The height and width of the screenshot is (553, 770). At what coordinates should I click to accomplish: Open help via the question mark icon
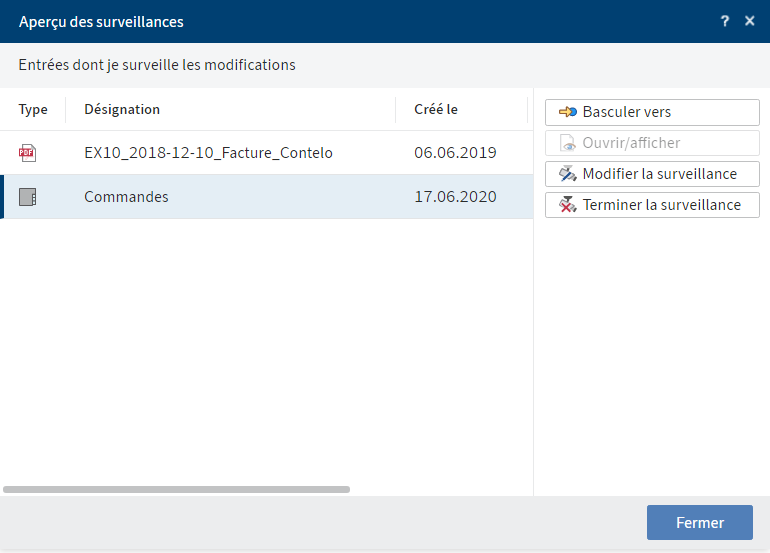725,21
